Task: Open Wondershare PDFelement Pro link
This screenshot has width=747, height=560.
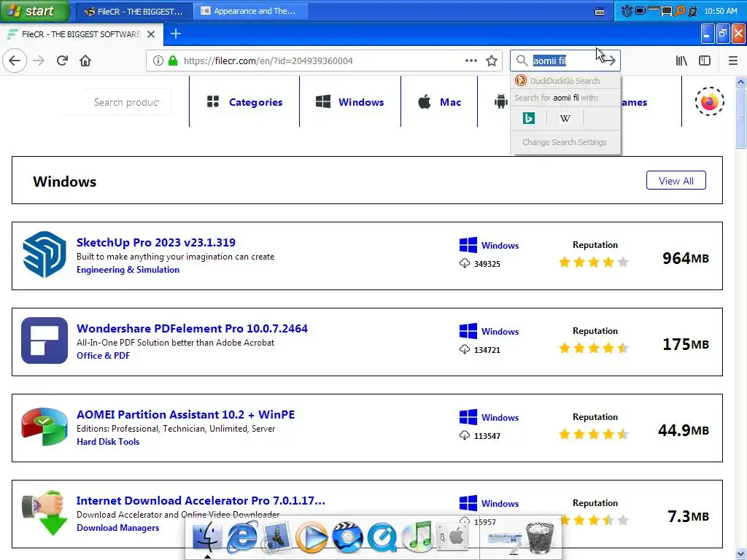Action: [192, 329]
